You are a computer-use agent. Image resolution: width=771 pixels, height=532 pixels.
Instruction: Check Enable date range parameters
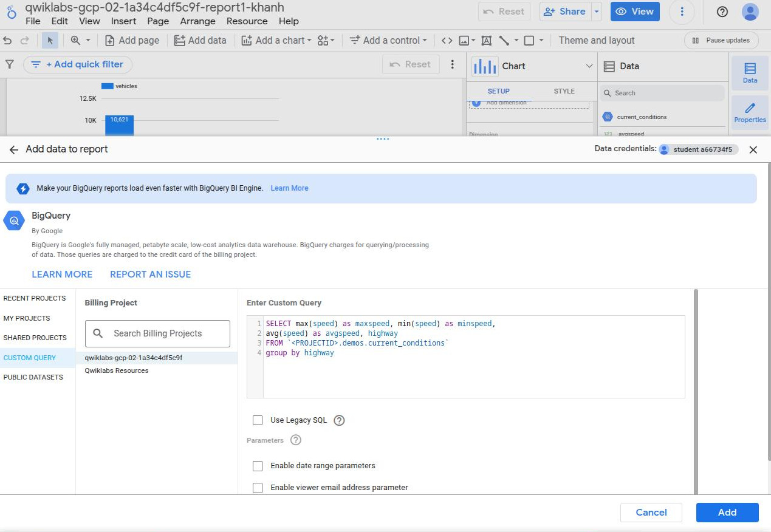(x=258, y=466)
